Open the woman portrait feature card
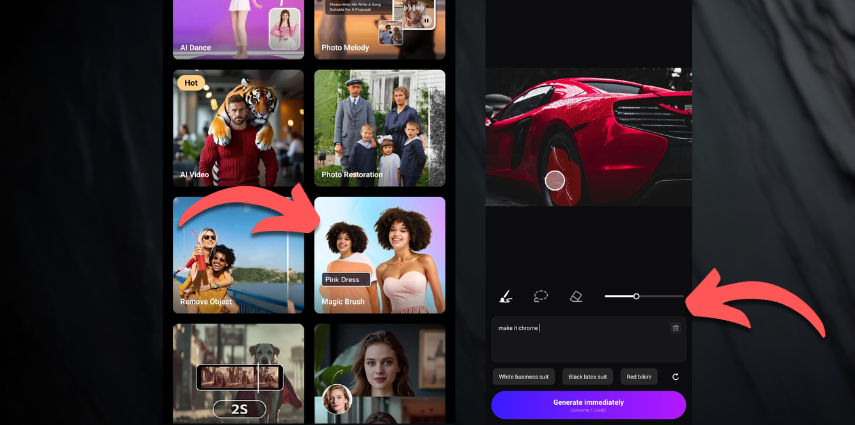 (380, 374)
